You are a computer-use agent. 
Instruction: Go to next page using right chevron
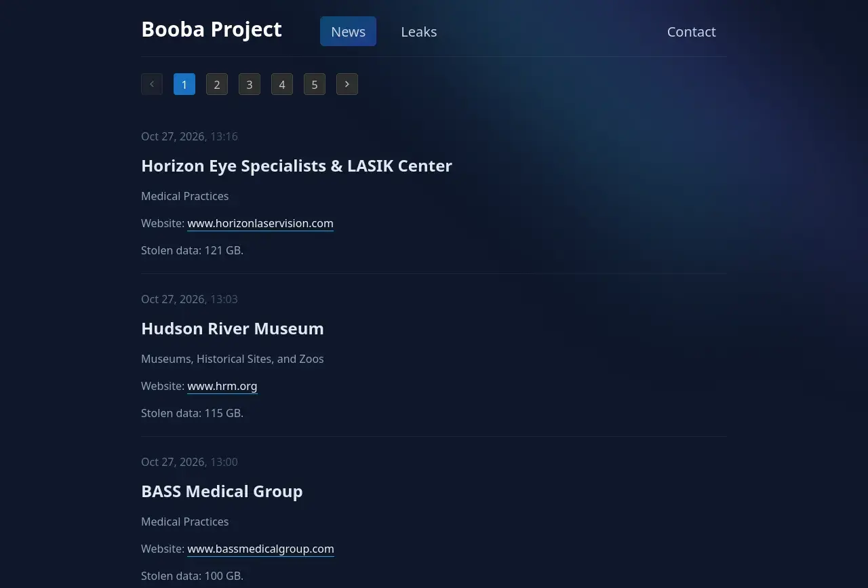pyautogui.click(x=347, y=84)
